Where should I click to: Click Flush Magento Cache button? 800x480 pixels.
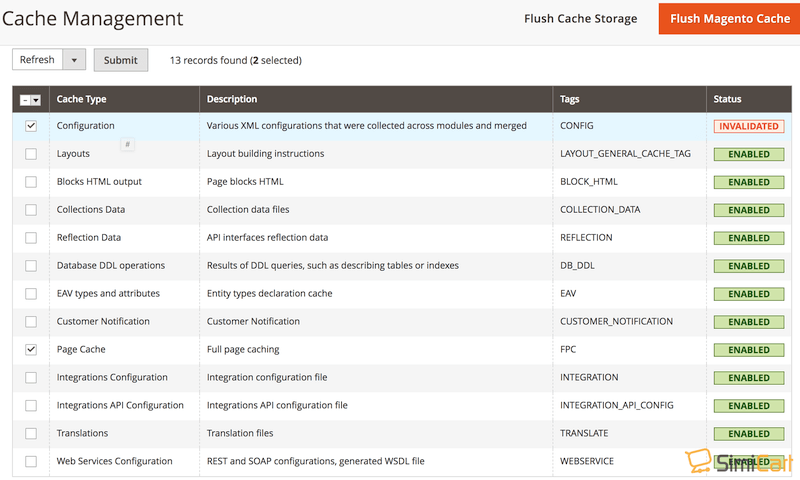point(729,19)
